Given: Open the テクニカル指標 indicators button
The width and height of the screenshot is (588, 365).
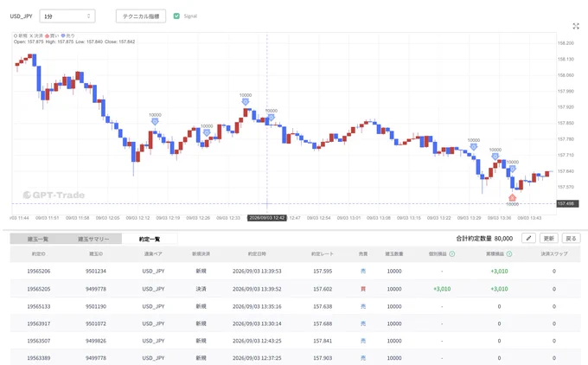Looking at the screenshot, I should click(x=141, y=16).
